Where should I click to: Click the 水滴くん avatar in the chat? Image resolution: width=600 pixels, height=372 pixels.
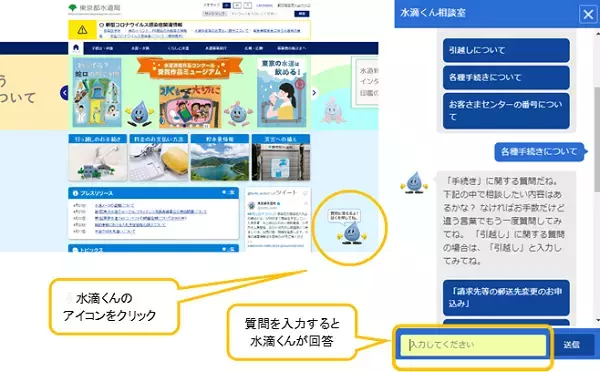click(x=414, y=183)
